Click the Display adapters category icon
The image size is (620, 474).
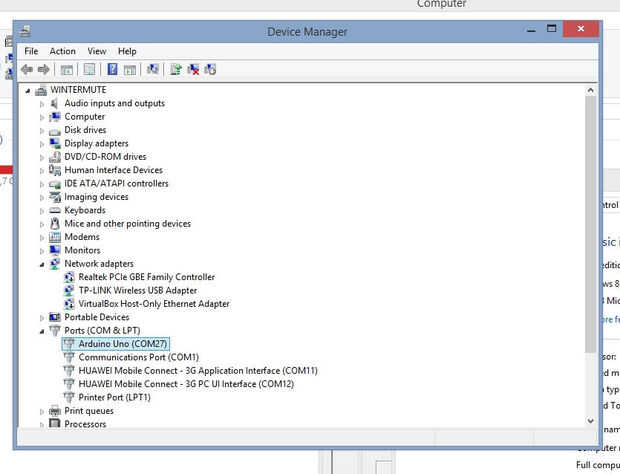(x=55, y=144)
